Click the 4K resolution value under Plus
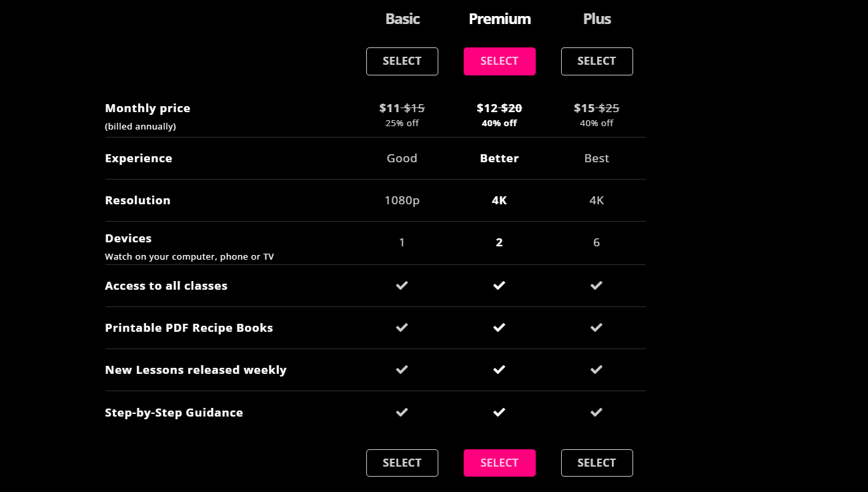This screenshot has width=868, height=492. (596, 200)
